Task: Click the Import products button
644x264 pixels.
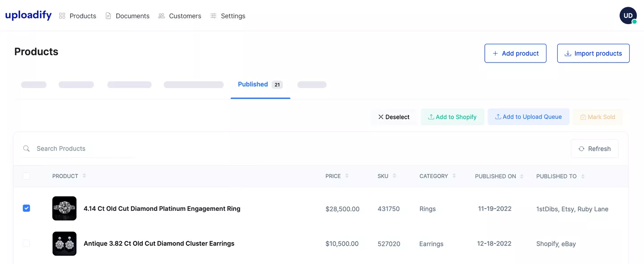Action: 593,53
